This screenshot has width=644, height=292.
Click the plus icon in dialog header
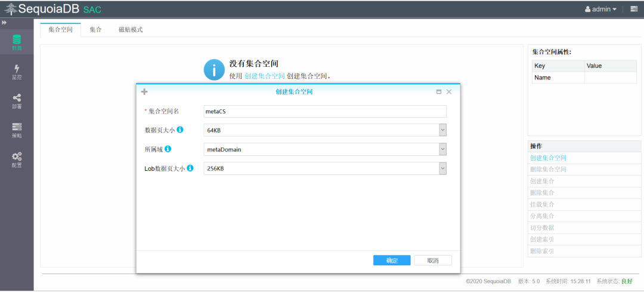[144, 92]
